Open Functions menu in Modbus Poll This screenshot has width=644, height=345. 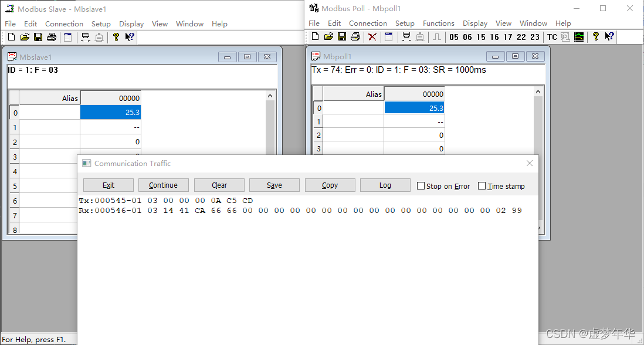439,23
